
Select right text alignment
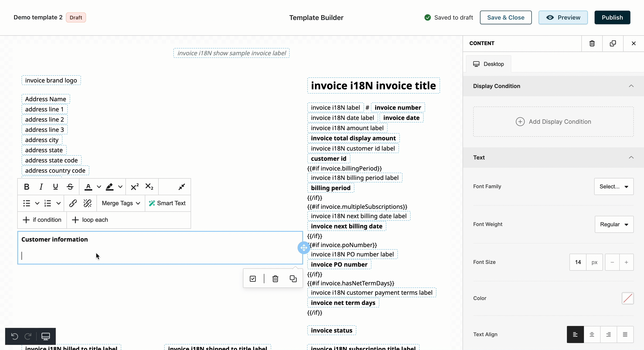[x=608, y=334]
